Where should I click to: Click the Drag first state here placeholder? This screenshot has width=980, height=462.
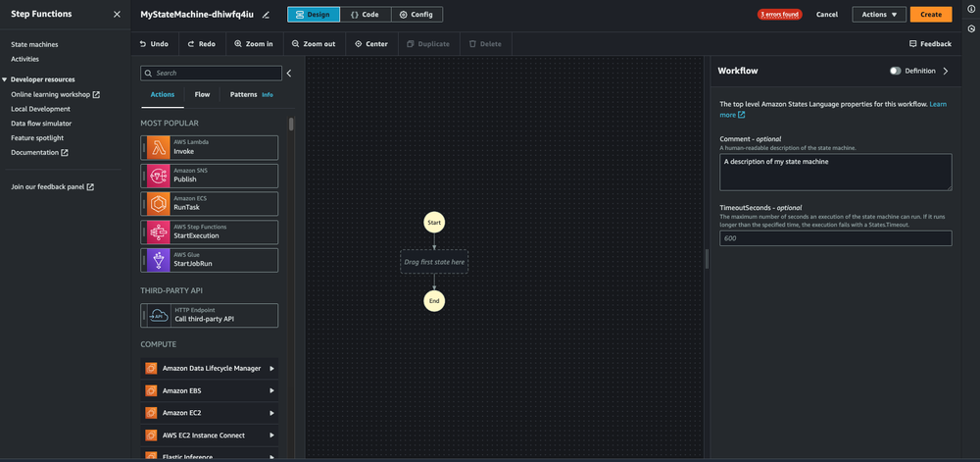coord(434,262)
